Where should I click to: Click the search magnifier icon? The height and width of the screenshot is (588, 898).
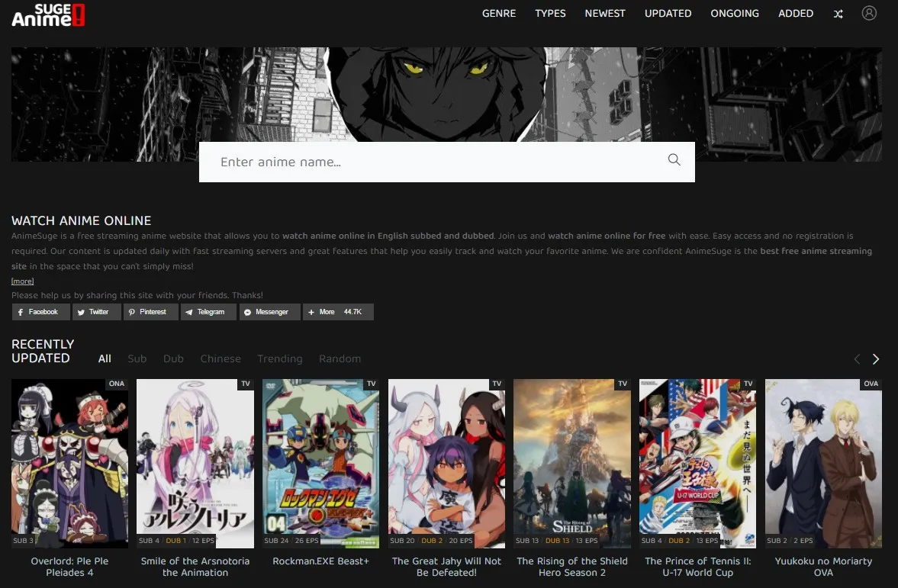coord(674,159)
